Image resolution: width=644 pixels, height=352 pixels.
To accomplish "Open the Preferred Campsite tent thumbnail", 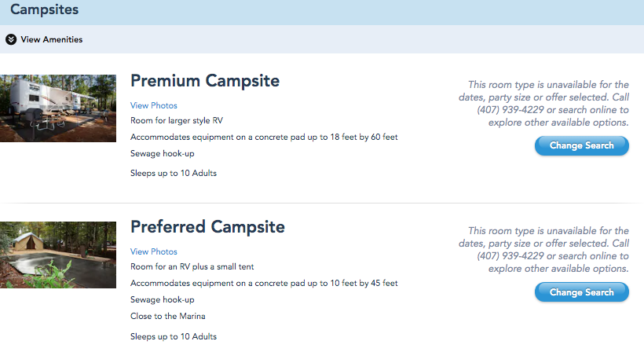I will pos(58,254).
